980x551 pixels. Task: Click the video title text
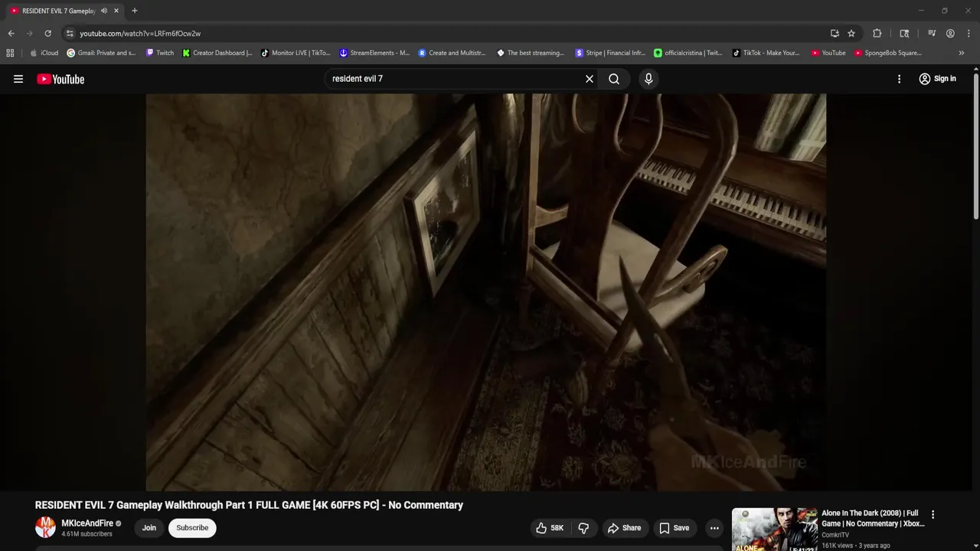(x=249, y=505)
